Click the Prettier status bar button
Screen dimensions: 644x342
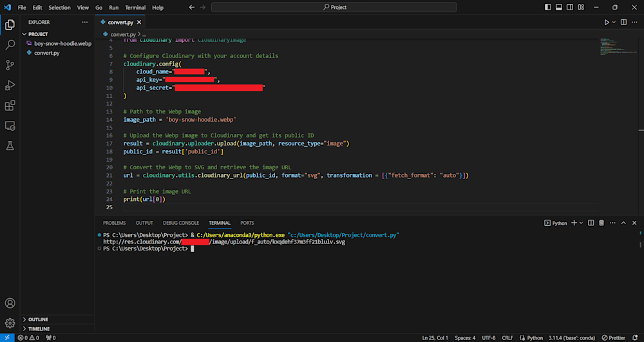click(613, 337)
